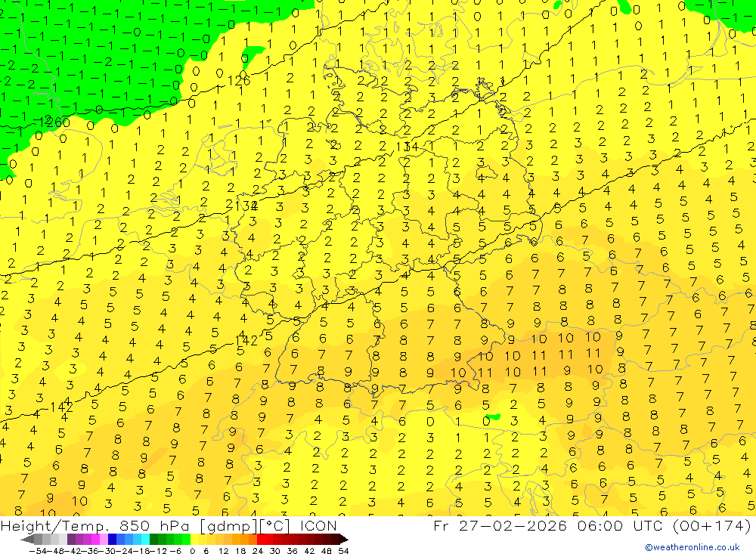Pick the dark green swatch above -12
Image resolution: width=756 pixels, height=554 pixels.
(153, 539)
